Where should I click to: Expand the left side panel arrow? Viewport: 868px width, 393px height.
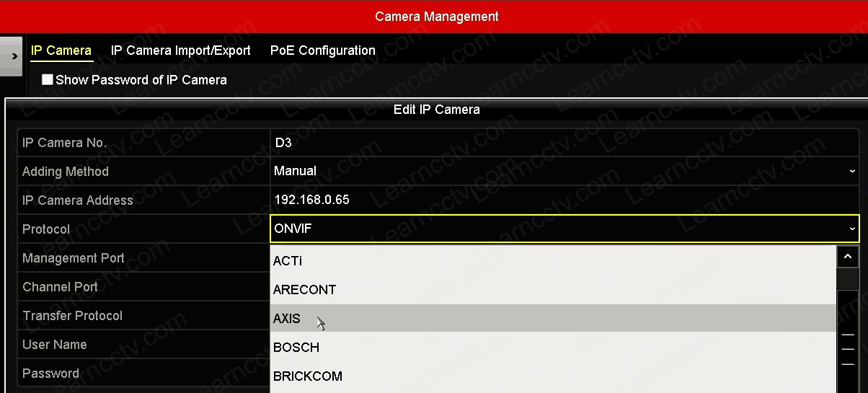click(x=13, y=56)
